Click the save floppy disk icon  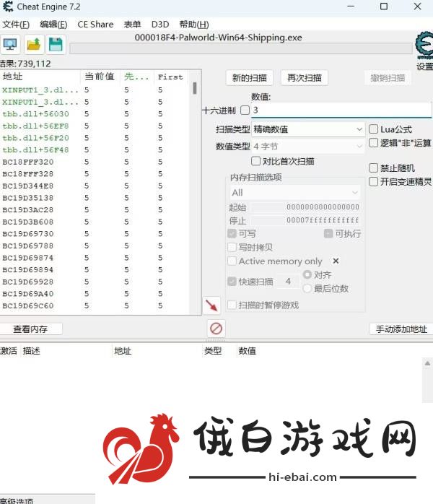point(56,44)
